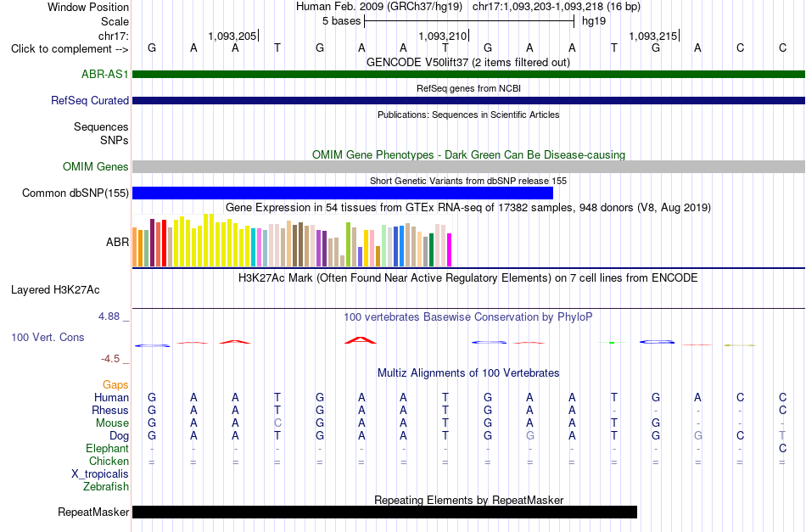Click the 1,093,215 position marker
The width and height of the screenshot is (806, 532).
653,36
